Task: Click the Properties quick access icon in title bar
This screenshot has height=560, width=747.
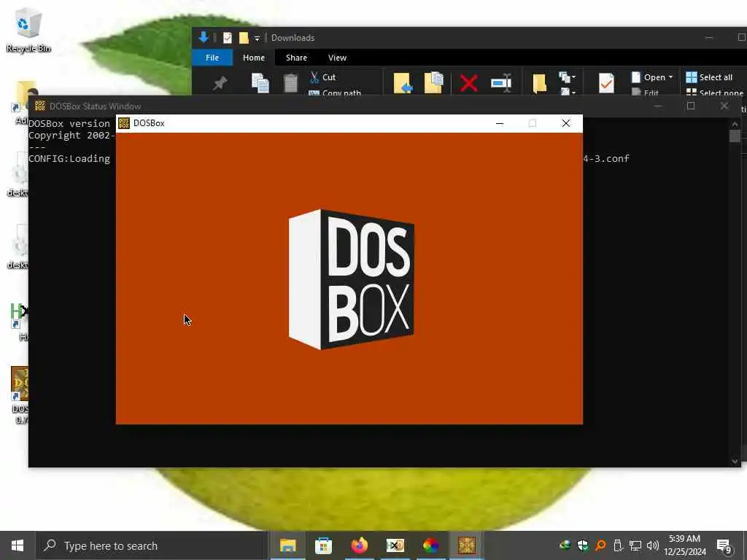Action: [228, 38]
